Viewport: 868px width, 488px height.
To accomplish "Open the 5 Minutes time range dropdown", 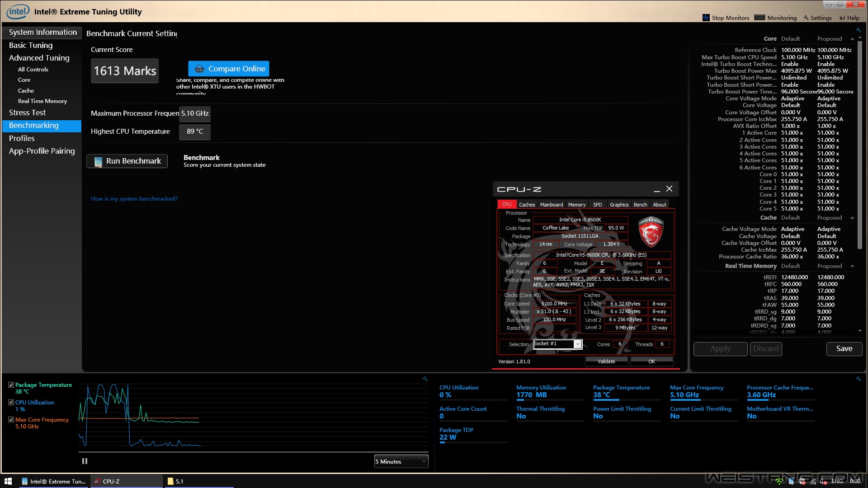I will [401, 461].
